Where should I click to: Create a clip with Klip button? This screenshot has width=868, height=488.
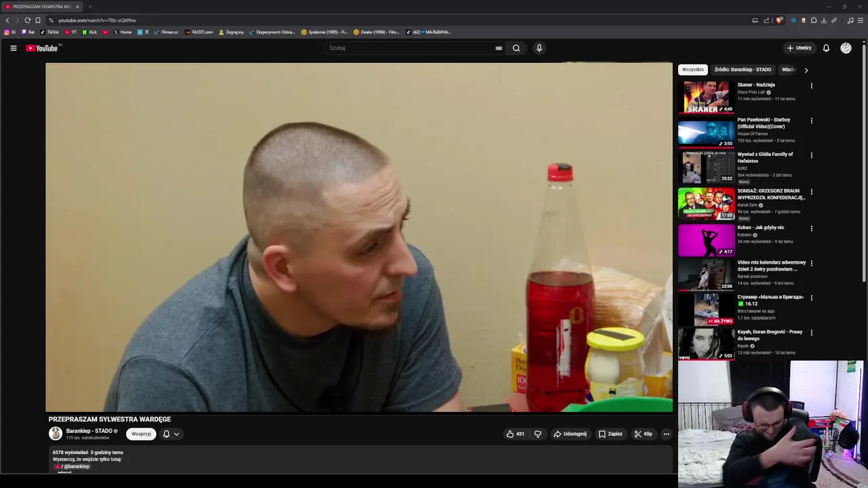643,434
